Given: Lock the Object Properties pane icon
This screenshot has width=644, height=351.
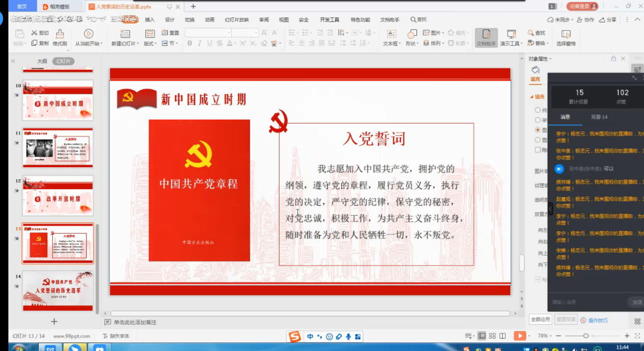Looking at the screenshot, I should click(x=613, y=58).
